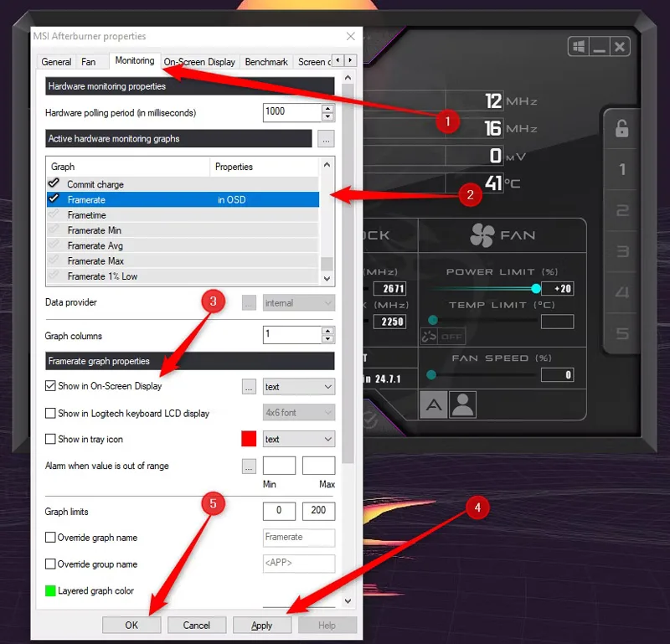Adjust the Power Limit slider handle
This screenshot has width=670, height=644.
536,288
